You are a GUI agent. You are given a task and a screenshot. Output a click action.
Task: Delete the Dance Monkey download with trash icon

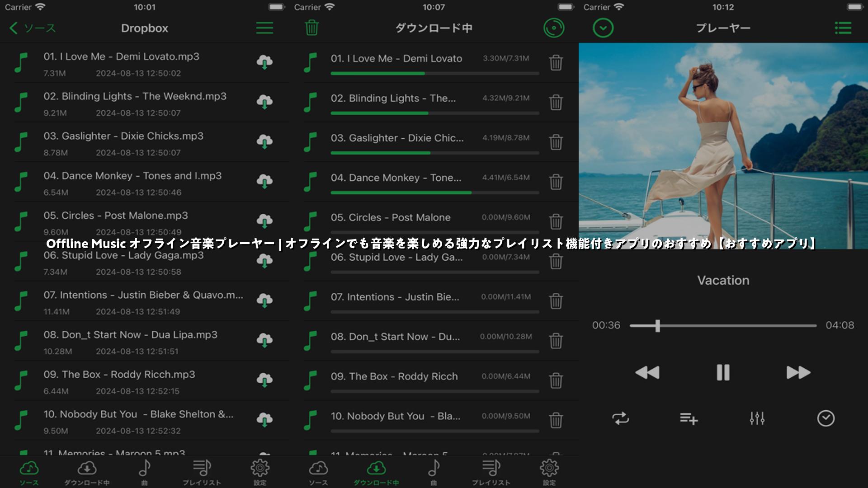556,182
